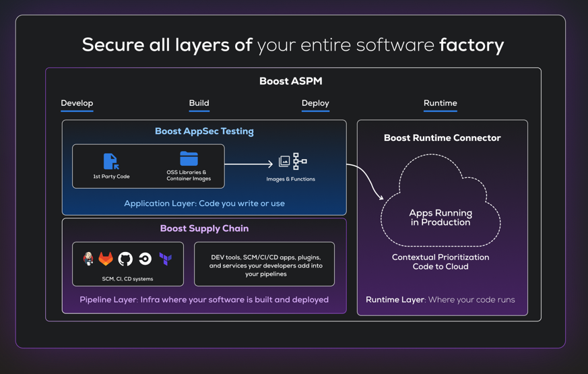Click the functions tree diagram icon
The width and height of the screenshot is (588, 374).
click(300, 161)
